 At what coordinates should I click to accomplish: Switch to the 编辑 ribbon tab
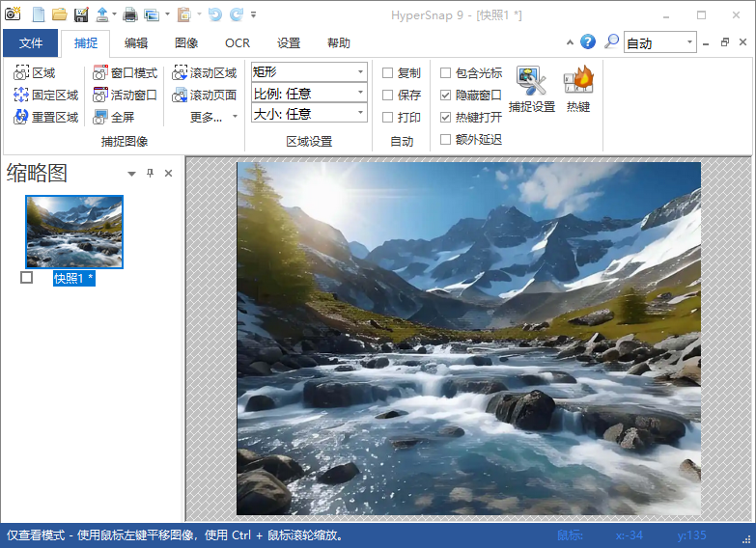[x=136, y=43]
